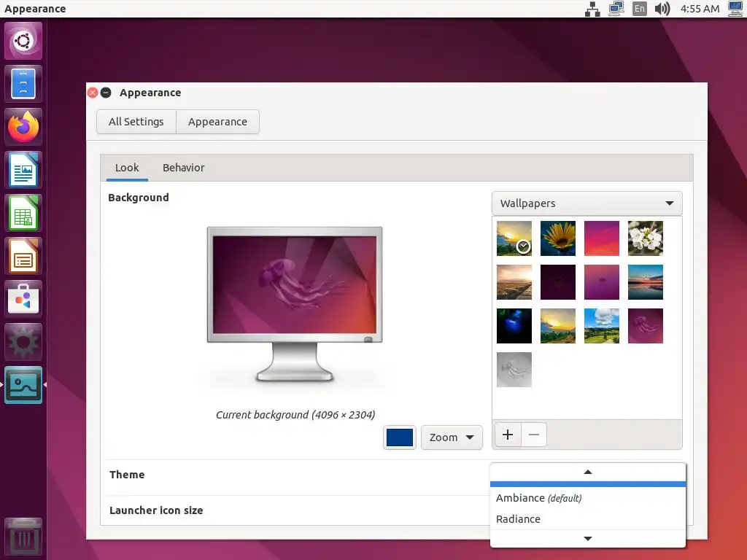Open the Wallpapers source dropdown
Image resolution: width=747 pixels, height=560 pixels.
pos(587,203)
